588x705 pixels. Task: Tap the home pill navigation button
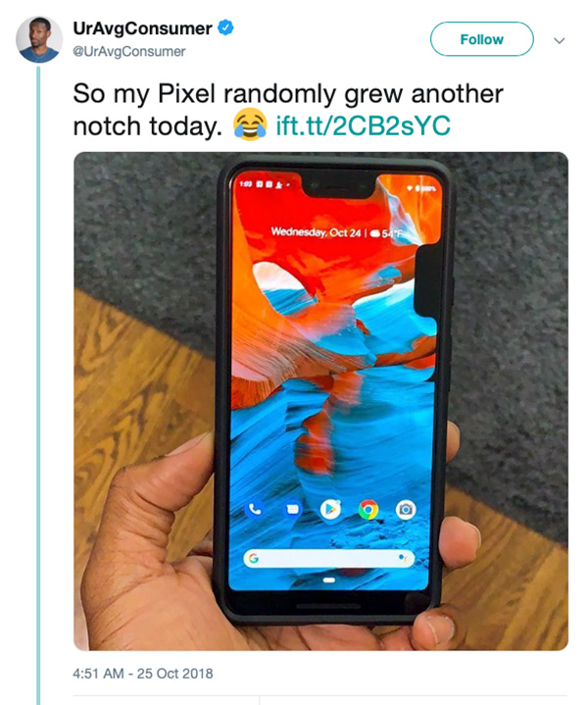pos(329,580)
